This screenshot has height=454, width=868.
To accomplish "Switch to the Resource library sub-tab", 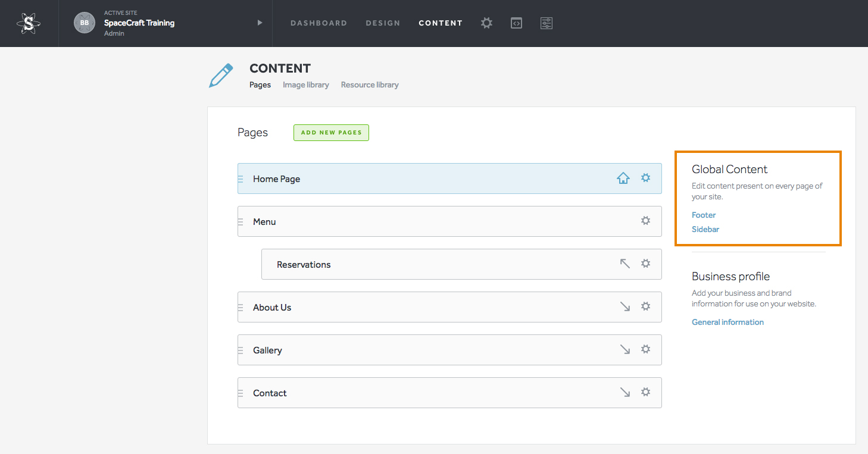I will click(x=370, y=84).
